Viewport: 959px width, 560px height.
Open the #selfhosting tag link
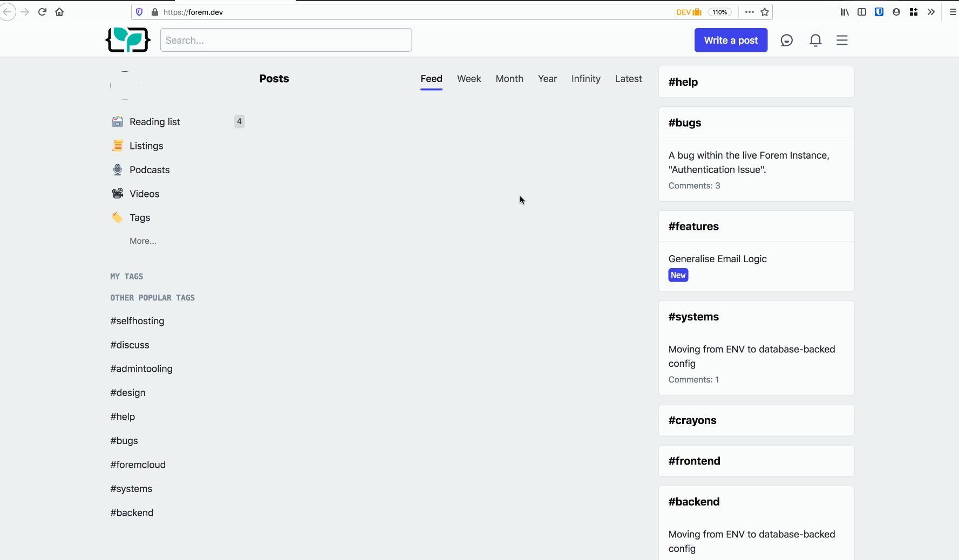(137, 320)
